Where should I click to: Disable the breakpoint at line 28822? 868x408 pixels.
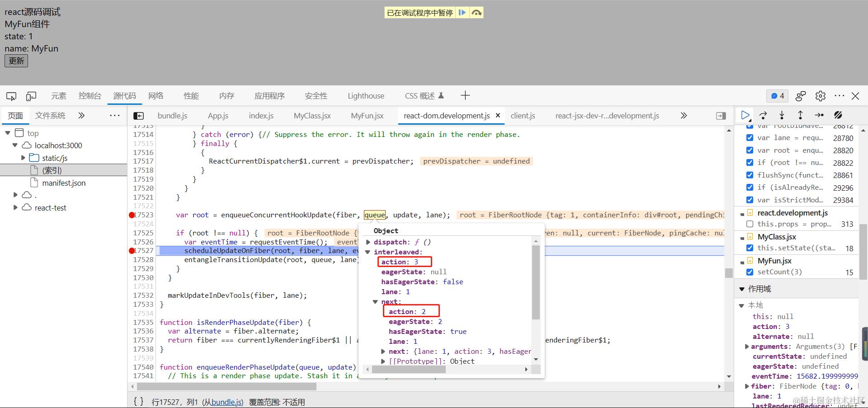click(x=750, y=163)
